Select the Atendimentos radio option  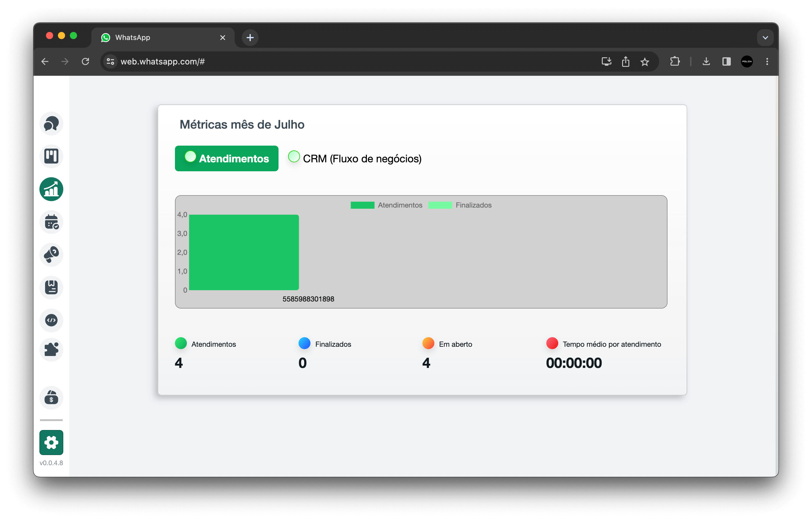(190, 157)
